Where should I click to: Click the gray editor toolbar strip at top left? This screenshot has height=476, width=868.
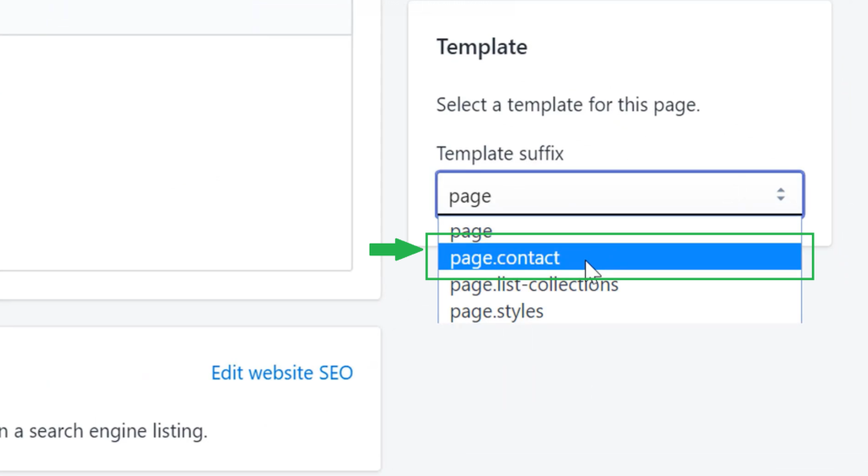175,17
